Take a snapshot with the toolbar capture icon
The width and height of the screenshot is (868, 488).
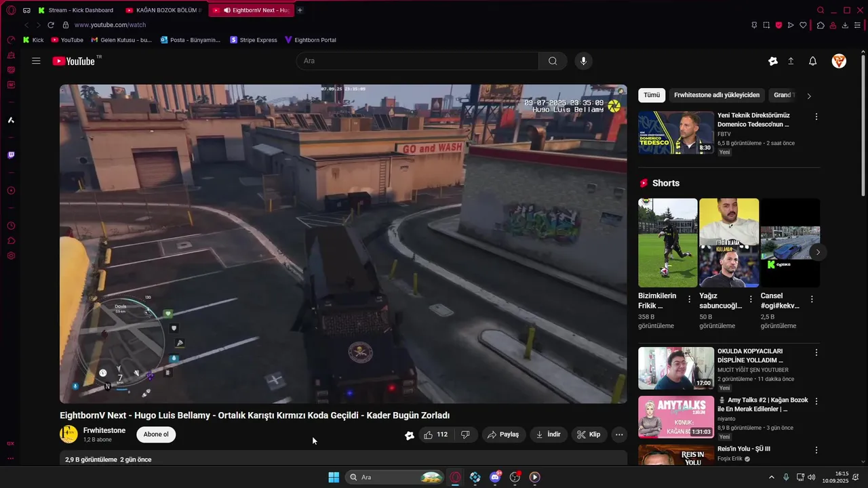pos(766,25)
